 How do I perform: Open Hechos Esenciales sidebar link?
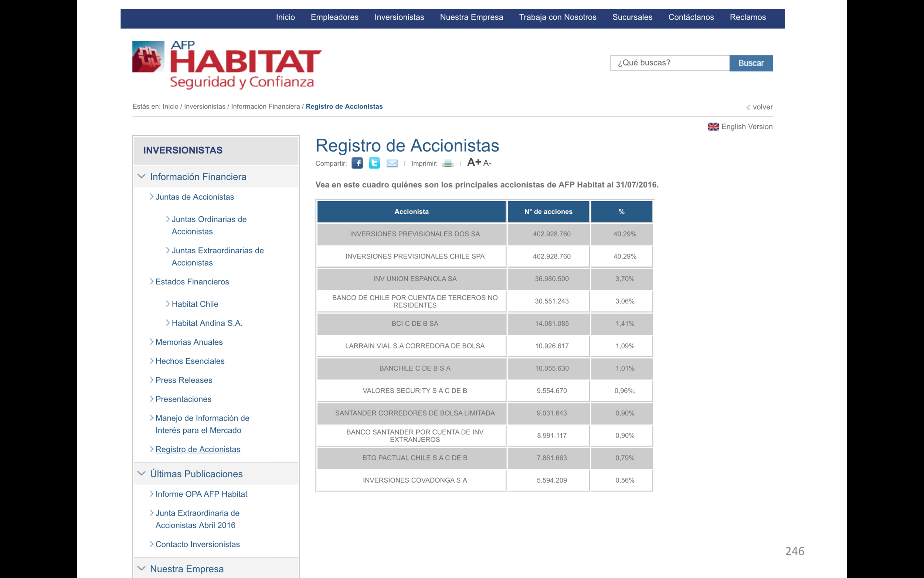190,361
